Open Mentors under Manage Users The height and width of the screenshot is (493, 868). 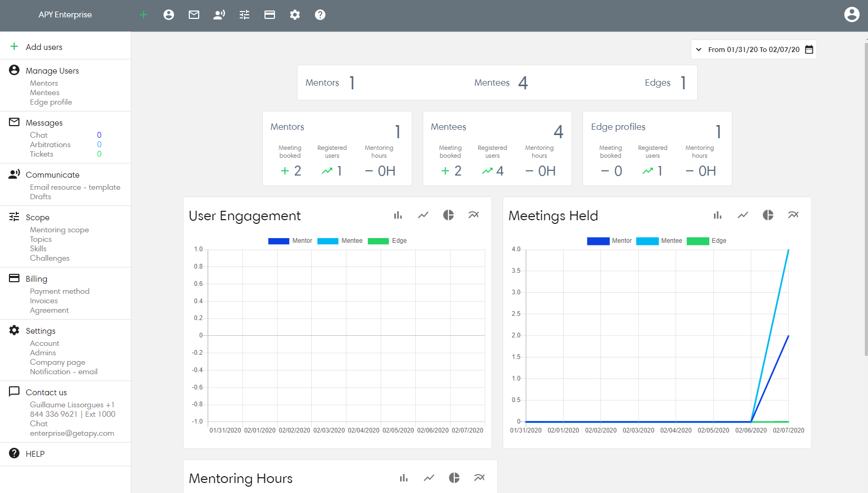(44, 83)
